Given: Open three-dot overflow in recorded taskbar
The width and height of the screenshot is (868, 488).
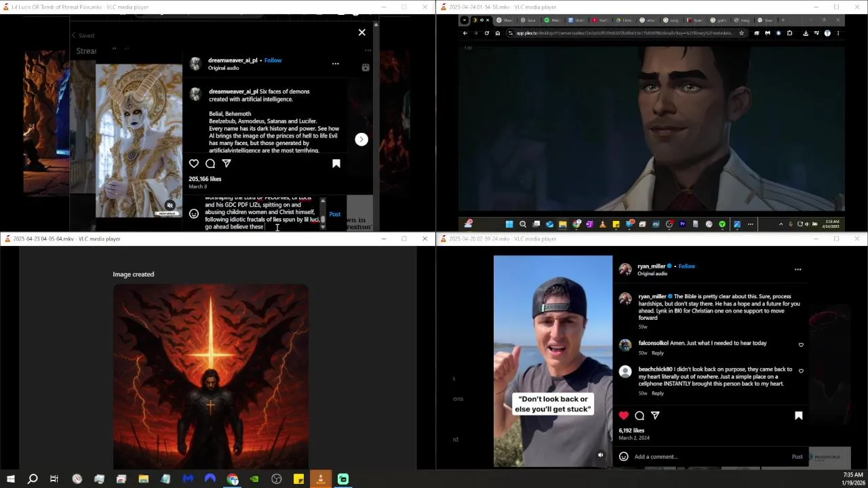Looking at the screenshot, I should tap(750, 224).
